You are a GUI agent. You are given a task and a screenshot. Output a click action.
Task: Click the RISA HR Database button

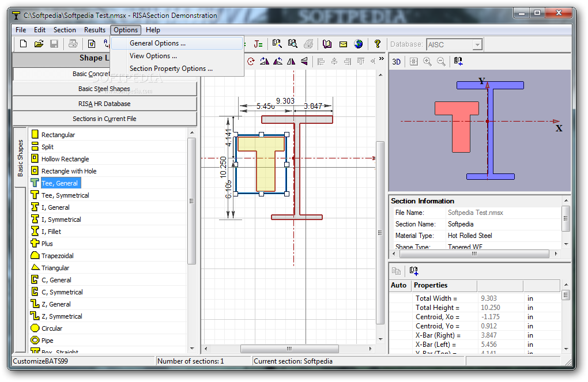(104, 104)
